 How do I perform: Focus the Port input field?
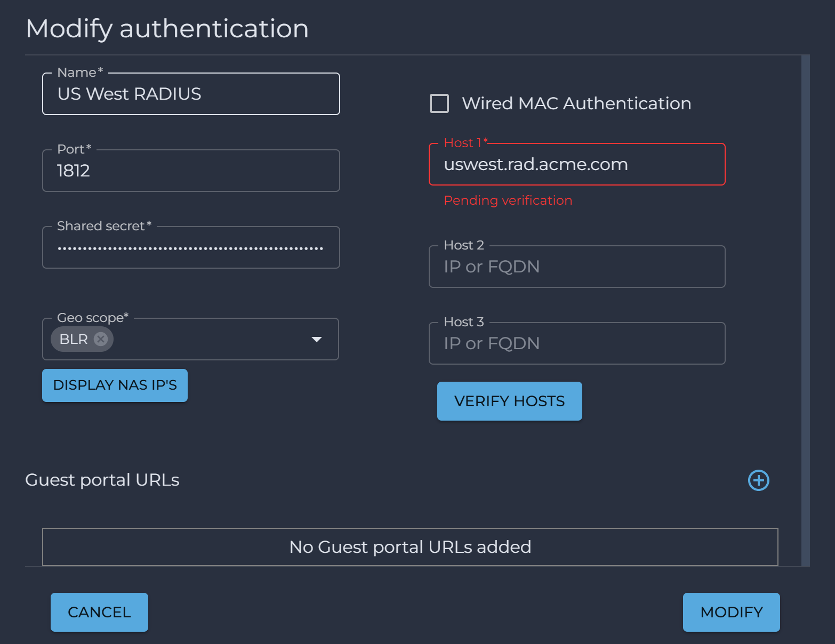191,171
